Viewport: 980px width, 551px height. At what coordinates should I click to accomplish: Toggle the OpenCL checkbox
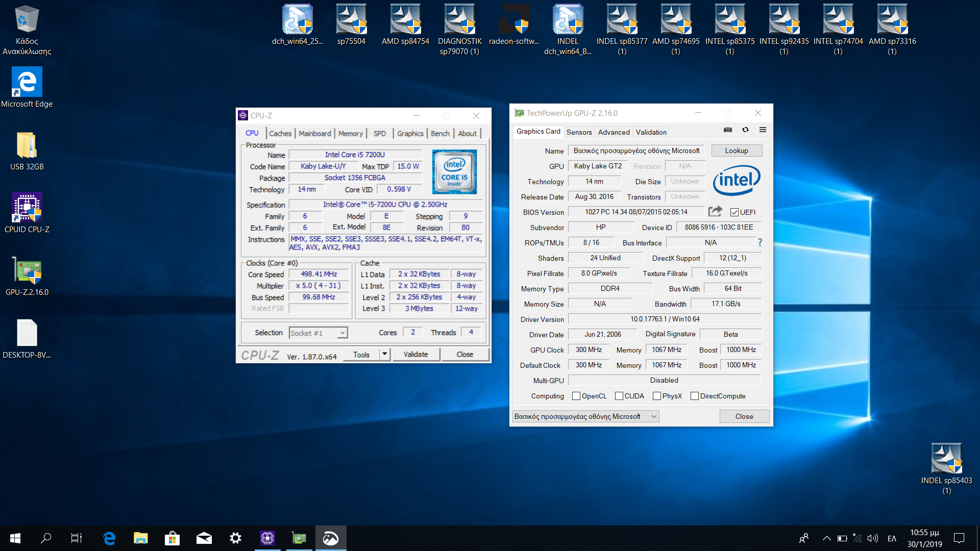(x=576, y=396)
